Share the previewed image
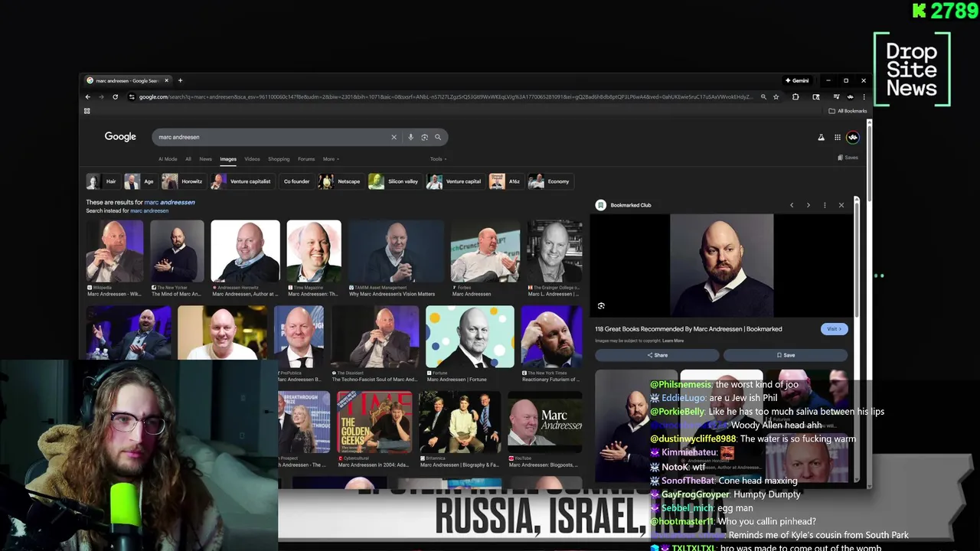 pos(657,355)
